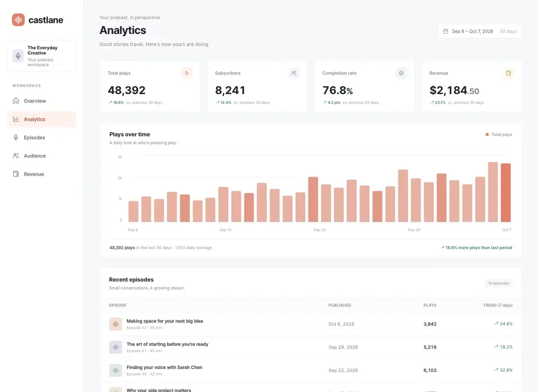Viewport: 538px width, 392px height.
Task: Click the checkmark icon on Completion rate card
Action: point(401,73)
